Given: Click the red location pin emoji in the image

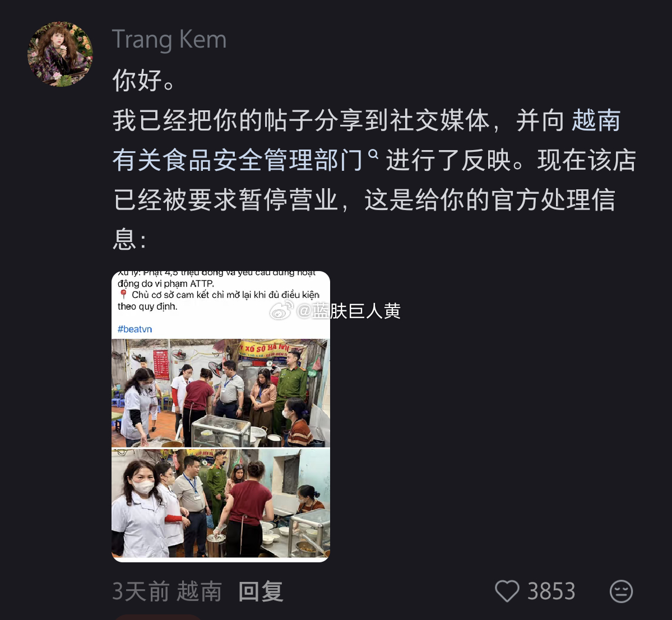Looking at the screenshot, I should (123, 294).
